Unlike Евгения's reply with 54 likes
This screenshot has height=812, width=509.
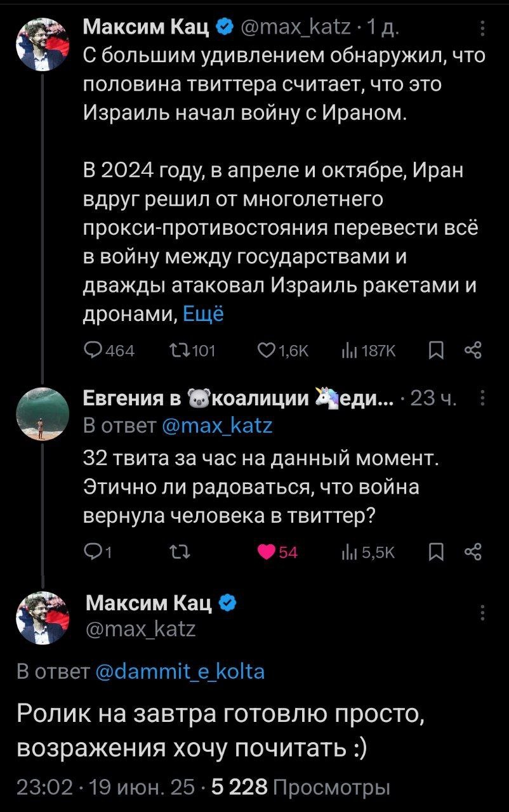(x=265, y=552)
